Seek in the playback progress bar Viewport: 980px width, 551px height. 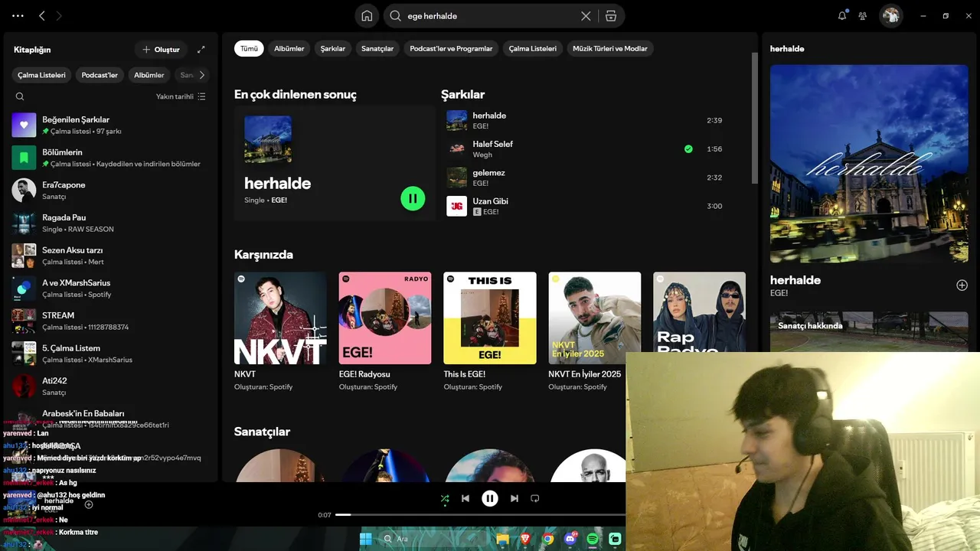pyautogui.click(x=480, y=515)
